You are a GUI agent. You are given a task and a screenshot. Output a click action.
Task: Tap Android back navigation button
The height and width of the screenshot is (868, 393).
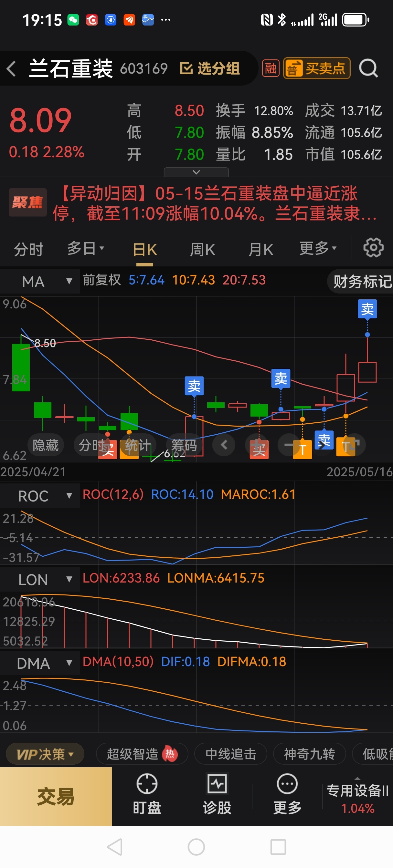tap(115, 847)
